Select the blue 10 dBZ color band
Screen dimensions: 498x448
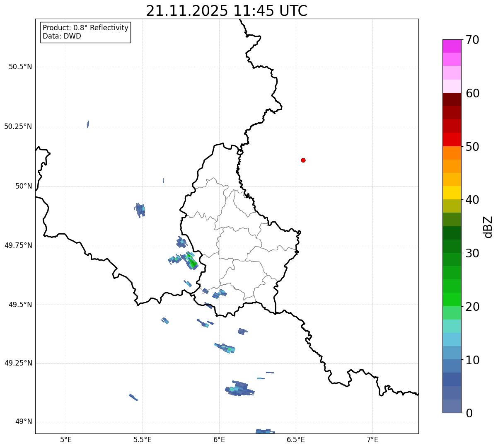452,353
